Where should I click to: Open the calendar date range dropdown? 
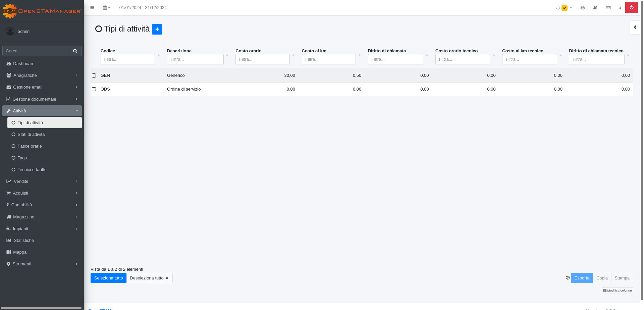(x=106, y=8)
